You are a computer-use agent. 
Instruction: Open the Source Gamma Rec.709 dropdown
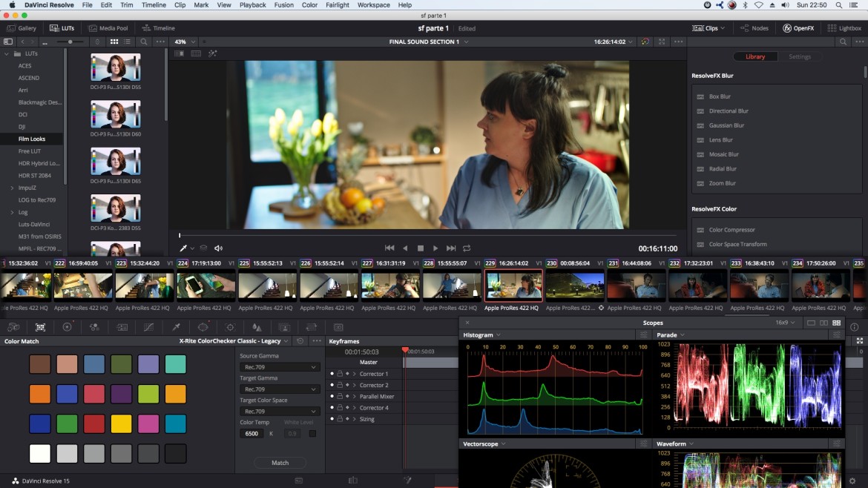coord(279,367)
